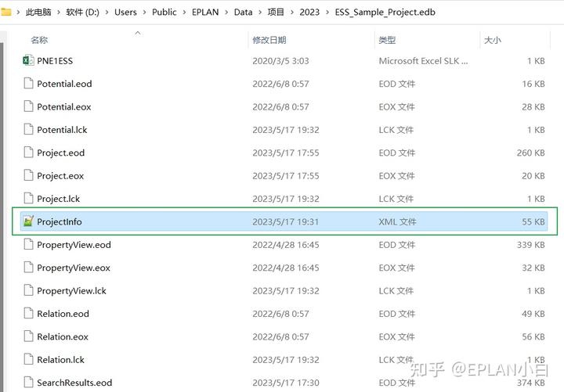Click the folder icon in address bar
564x392 pixels.
click(6, 12)
